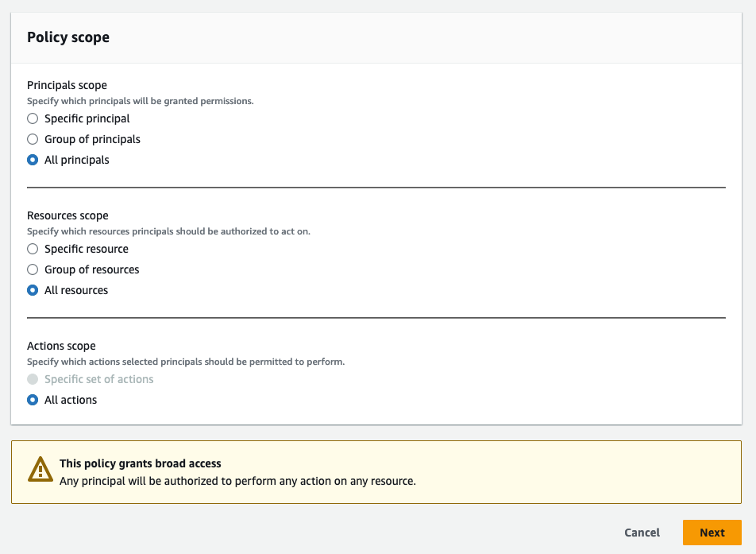Click the "Resources scope" section label
This screenshot has height=554, width=756.
(67, 215)
